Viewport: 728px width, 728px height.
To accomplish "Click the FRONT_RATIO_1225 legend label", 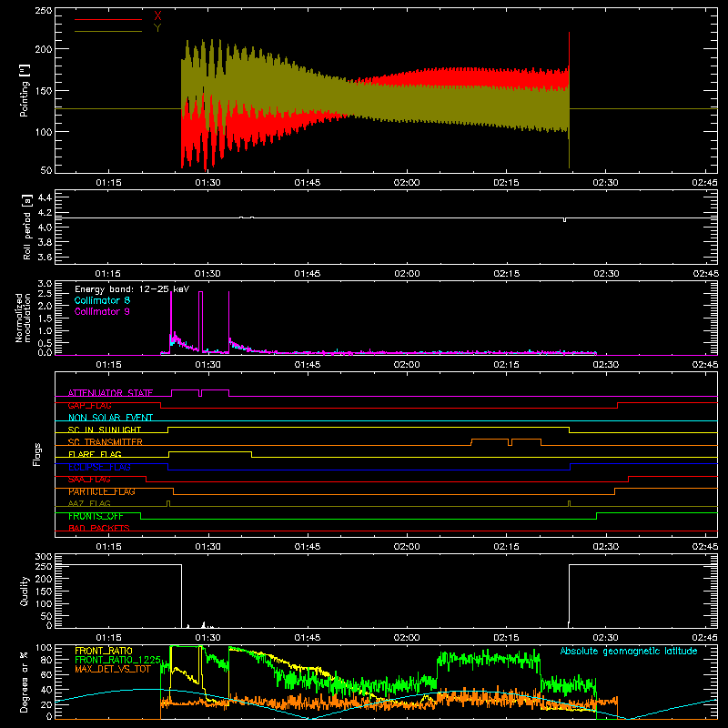I will click(x=117, y=660).
